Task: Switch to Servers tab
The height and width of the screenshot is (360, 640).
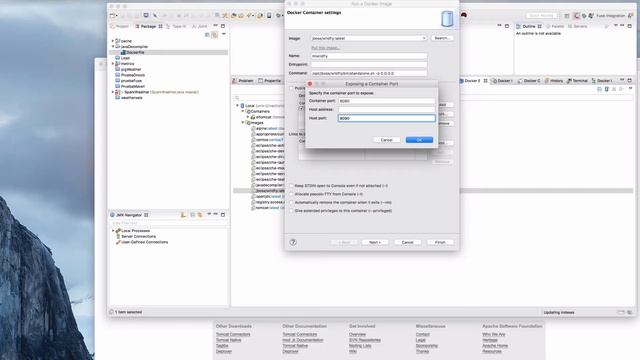Action: pos(578,26)
